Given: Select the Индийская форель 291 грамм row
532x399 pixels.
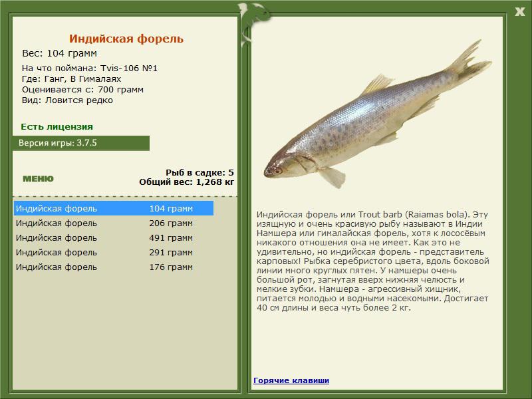Looking at the screenshot, I should click(x=114, y=252).
